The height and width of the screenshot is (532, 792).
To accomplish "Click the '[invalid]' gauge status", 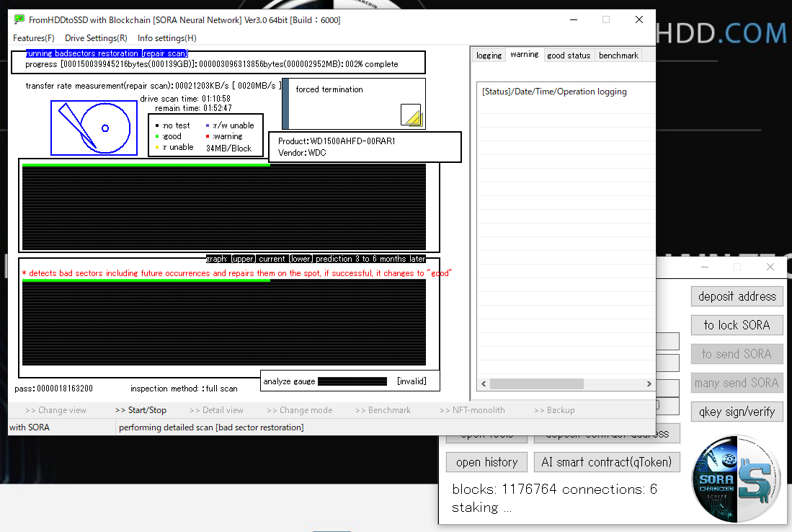I will coord(411,381).
